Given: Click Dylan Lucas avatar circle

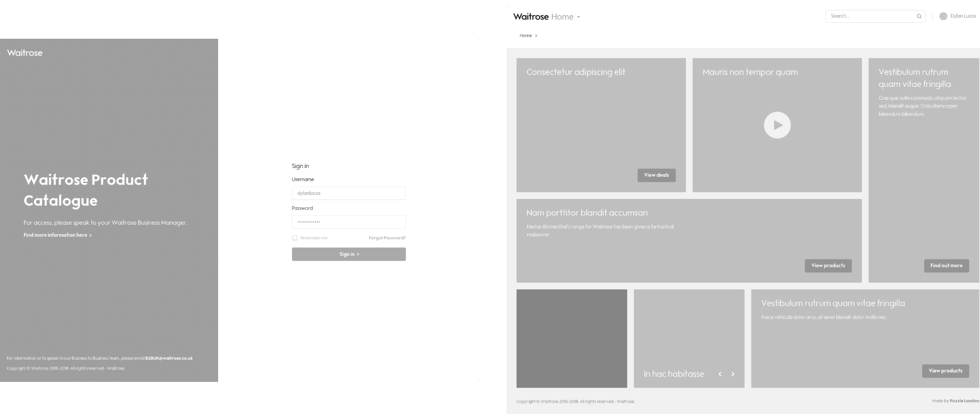Looking at the screenshot, I should pyautogui.click(x=943, y=16).
